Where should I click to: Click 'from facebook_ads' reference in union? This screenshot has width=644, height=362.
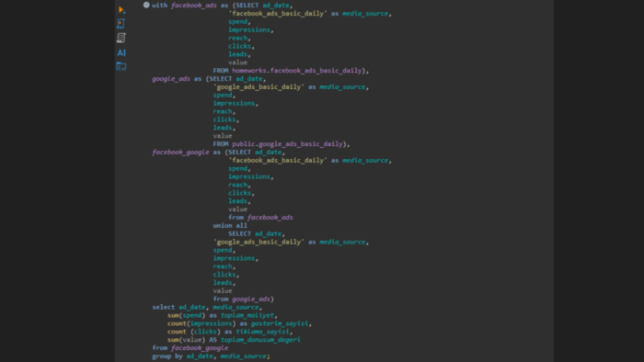coord(260,217)
